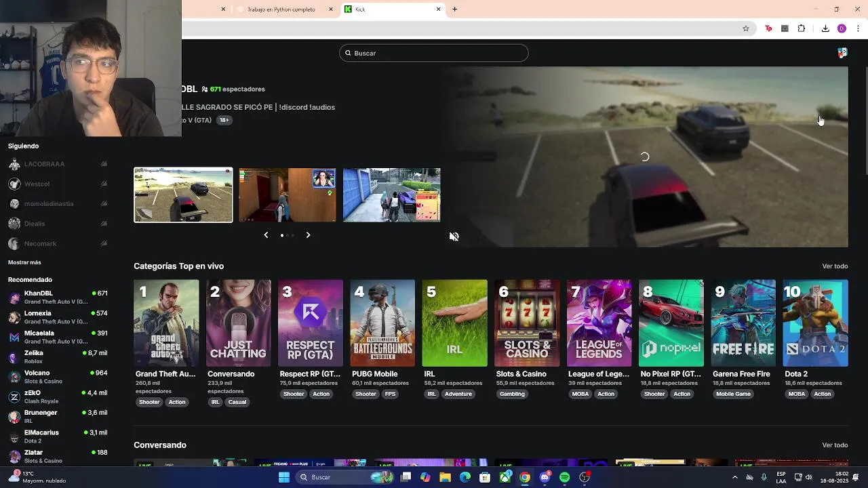The height and width of the screenshot is (488, 868).
Task: Select the second carousel thumbnail with hallway
Action: pos(288,195)
